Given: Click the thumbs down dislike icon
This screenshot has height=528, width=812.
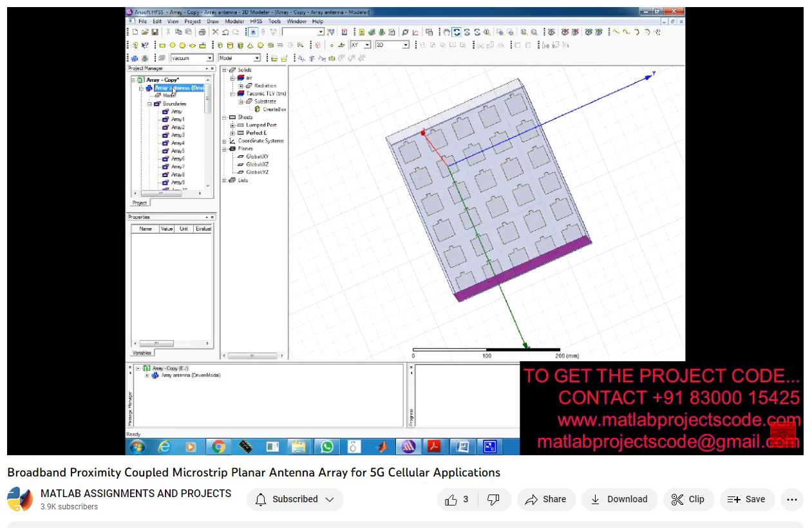Looking at the screenshot, I should 493,500.
